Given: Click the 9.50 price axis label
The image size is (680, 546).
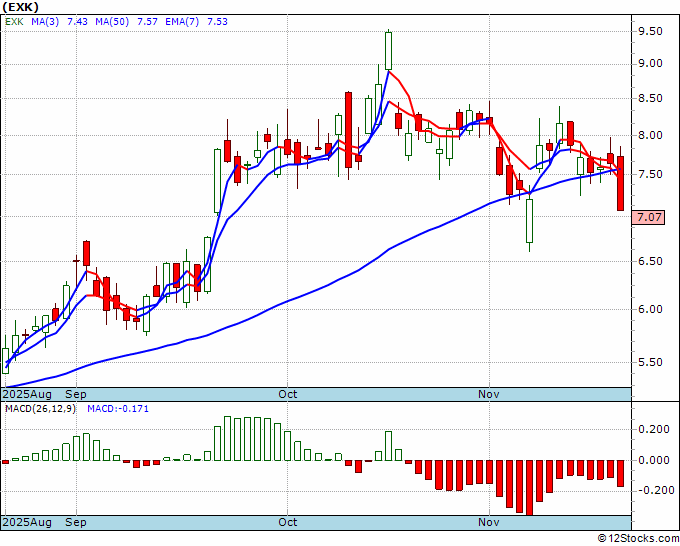Looking at the screenshot, I should (x=650, y=31).
